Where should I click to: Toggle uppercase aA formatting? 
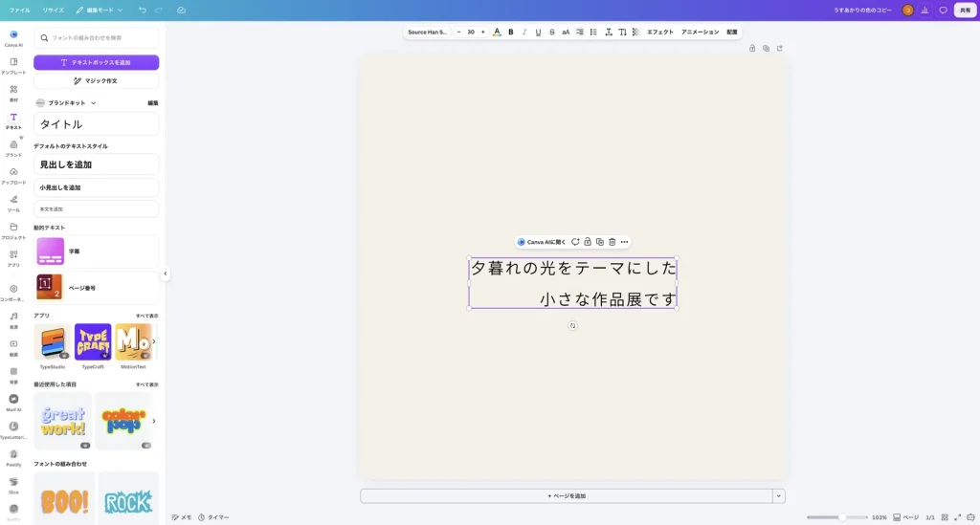tap(566, 32)
